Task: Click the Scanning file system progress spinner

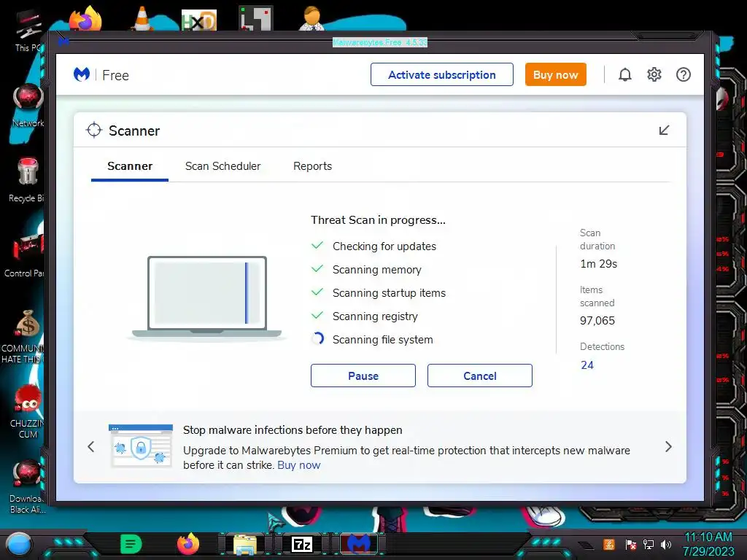Action: coord(317,339)
